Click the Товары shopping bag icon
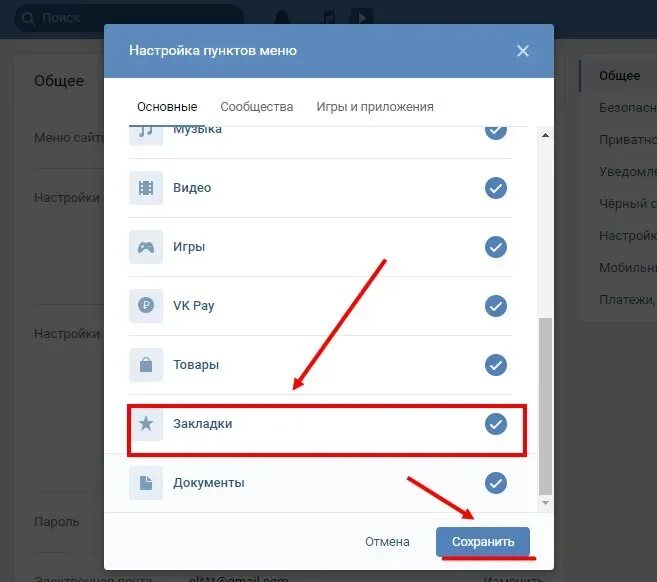This screenshot has width=657, height=582. pos(146,365)
